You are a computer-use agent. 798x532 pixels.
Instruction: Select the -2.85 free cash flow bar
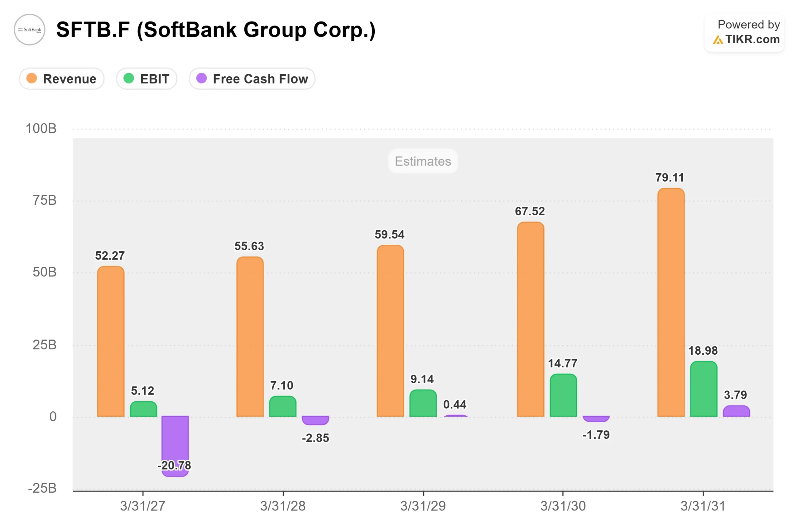coord(315,420)
